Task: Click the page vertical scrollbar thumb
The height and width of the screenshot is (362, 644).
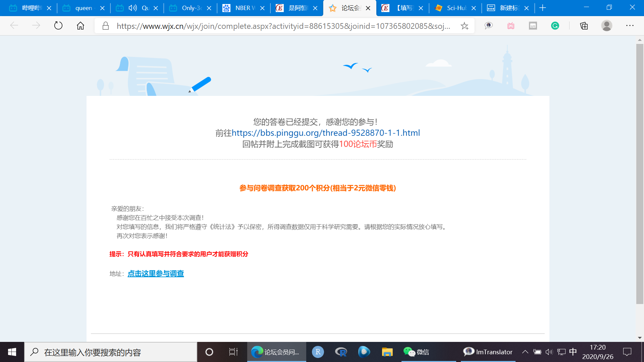Action: pos(640,174)
